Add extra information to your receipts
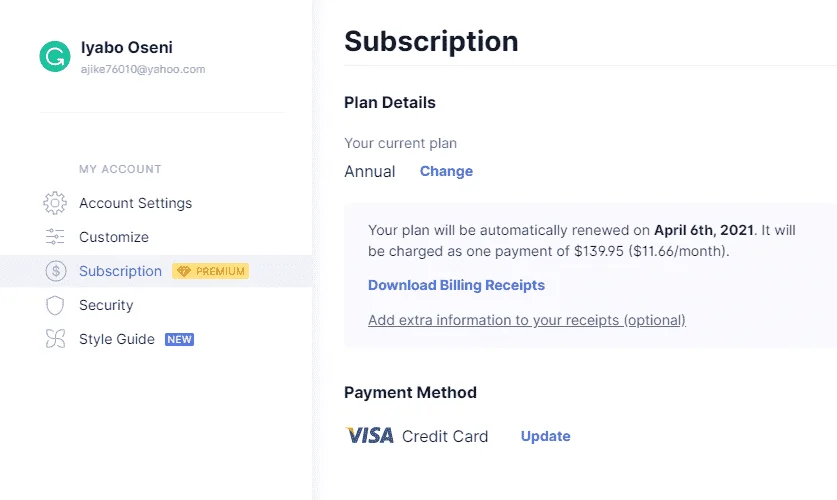The width and height of the screenshot is (837, 500). (527, 320)
